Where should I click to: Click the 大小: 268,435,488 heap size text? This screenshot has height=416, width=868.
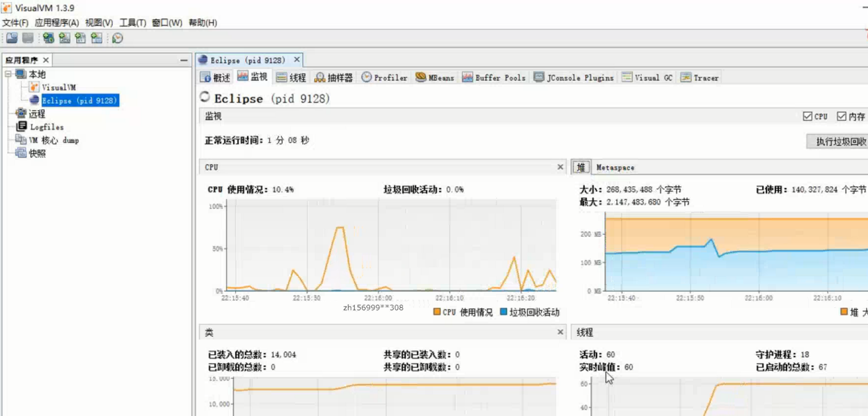click(630, 189)
